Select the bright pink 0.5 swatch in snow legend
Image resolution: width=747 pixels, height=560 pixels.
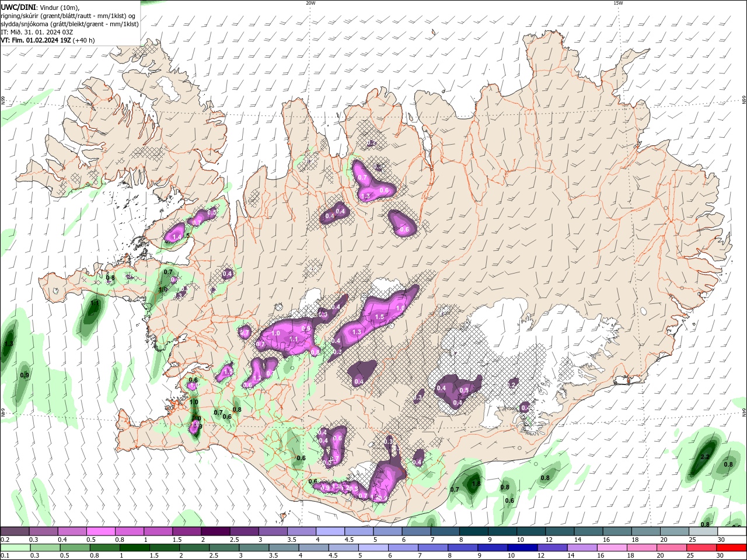coord(100,531)
